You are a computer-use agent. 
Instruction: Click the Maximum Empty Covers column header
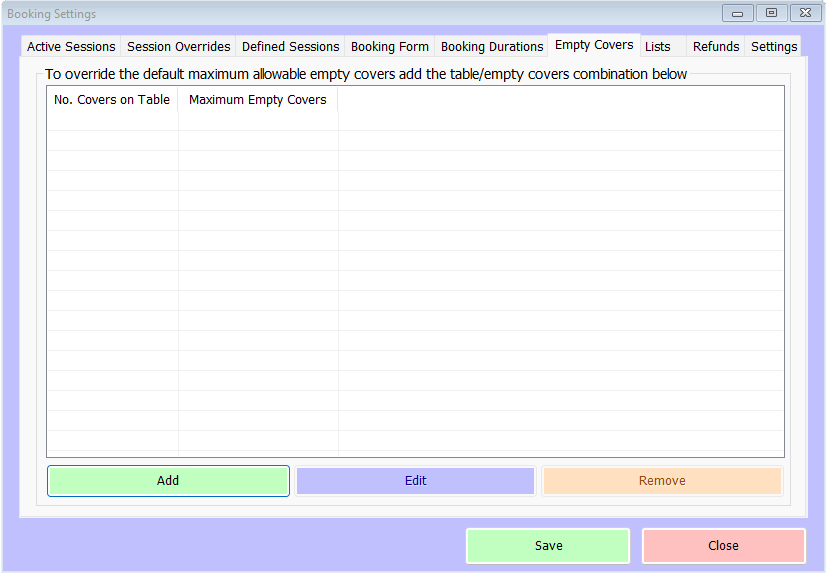point(258,100)
